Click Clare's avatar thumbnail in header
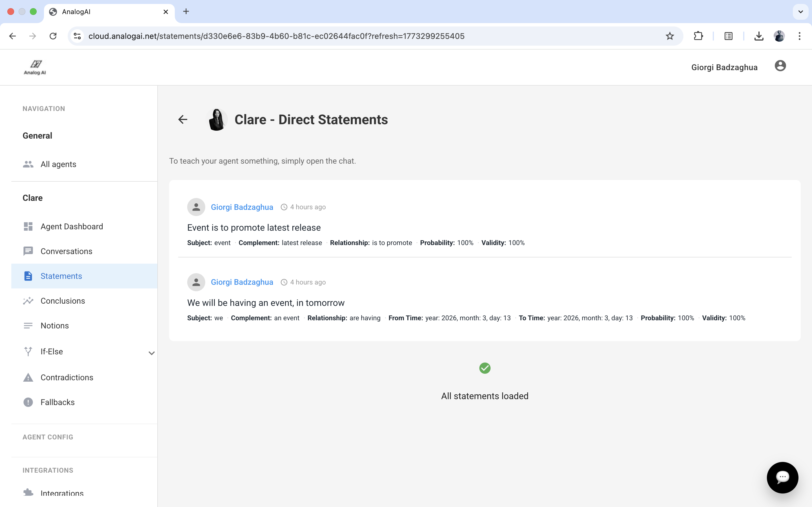This screenshot has height=507, width=812. pos(217,119)
